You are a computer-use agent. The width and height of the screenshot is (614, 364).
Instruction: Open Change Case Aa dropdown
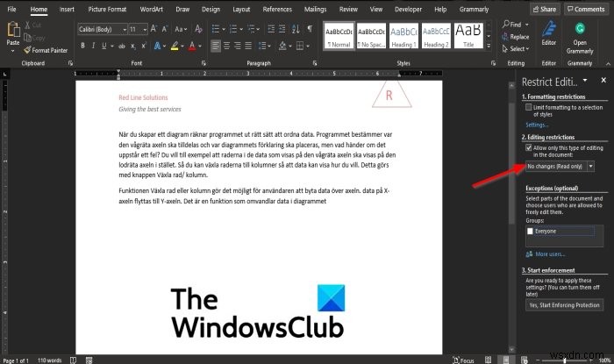(181, 29)
